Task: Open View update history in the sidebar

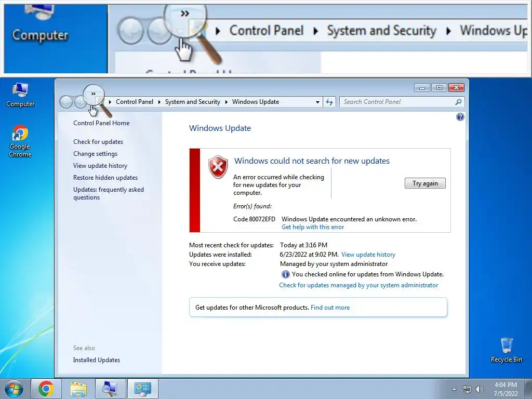Action: pos(100,166)
